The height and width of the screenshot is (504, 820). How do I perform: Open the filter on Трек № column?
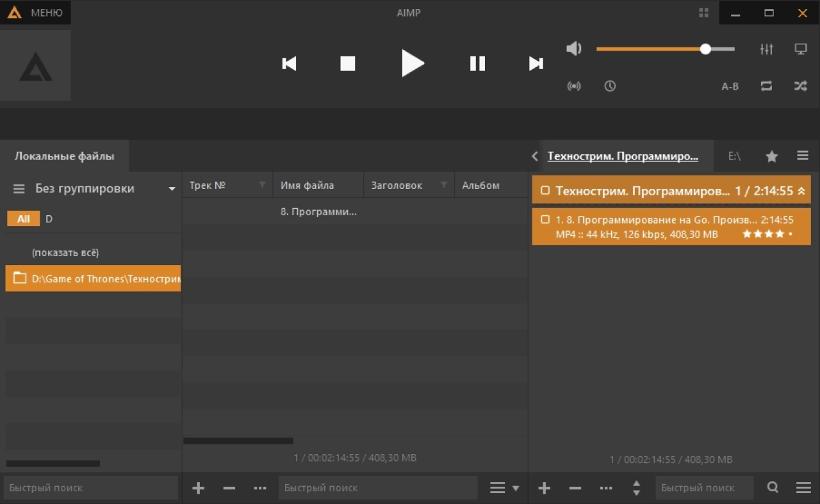click(x=262, y=186)
